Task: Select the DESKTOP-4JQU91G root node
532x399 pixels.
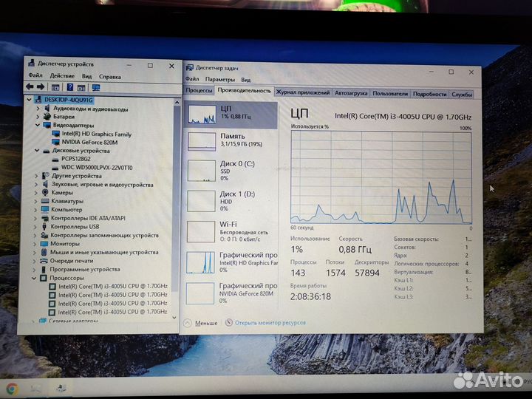Action: [x=68, y=100]
